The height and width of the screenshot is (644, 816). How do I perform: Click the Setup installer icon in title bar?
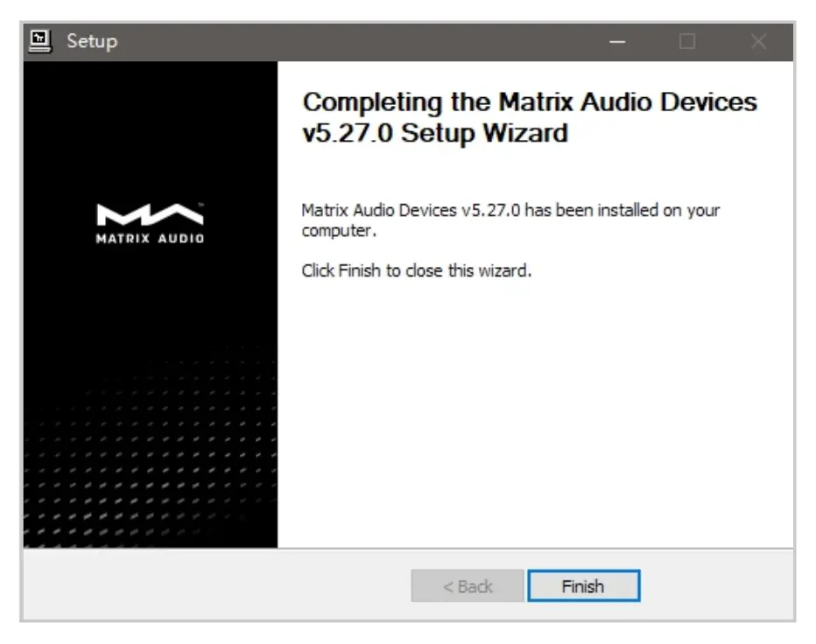click(x=40, y=41)
